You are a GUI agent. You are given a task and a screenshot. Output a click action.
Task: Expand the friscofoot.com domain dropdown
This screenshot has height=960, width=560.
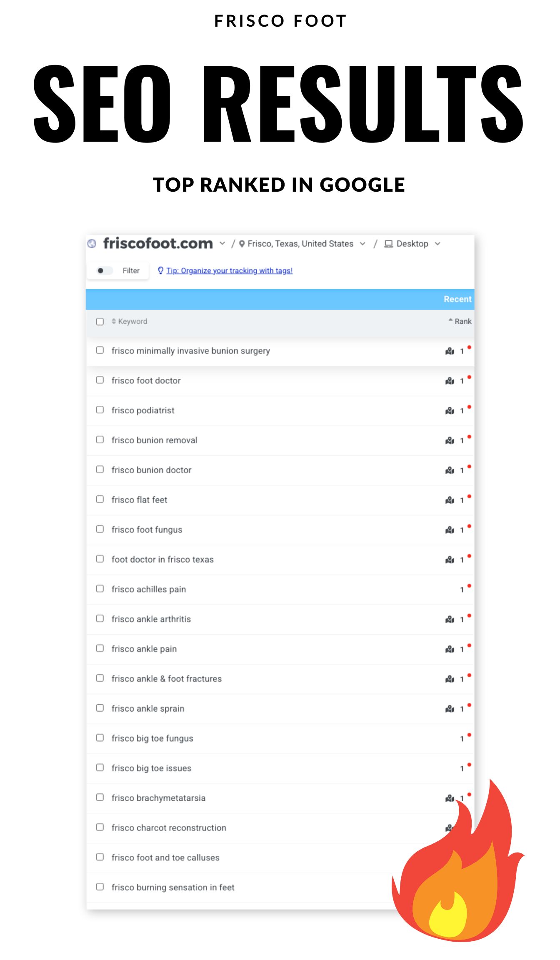[x=222, y=244]
